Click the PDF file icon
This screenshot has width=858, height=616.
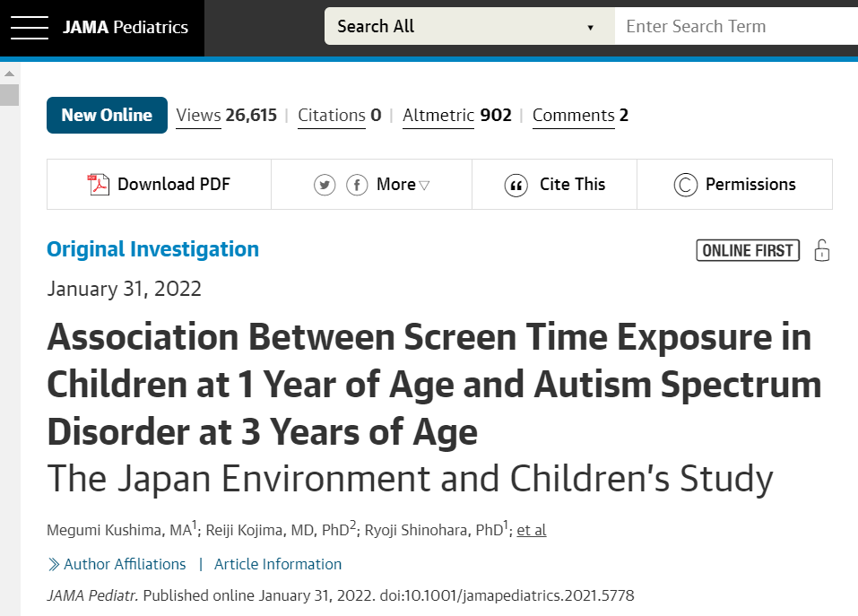tap(98, 185)
